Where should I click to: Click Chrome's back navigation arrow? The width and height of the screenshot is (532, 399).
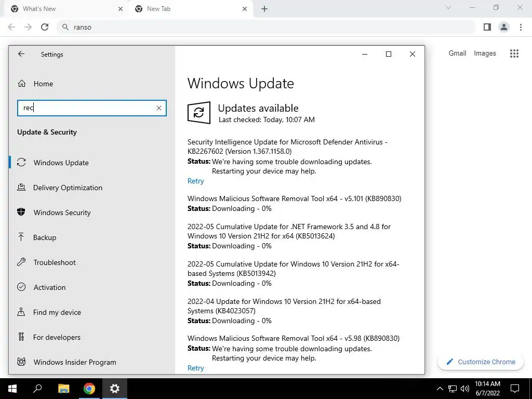click(x=11, y=27)
